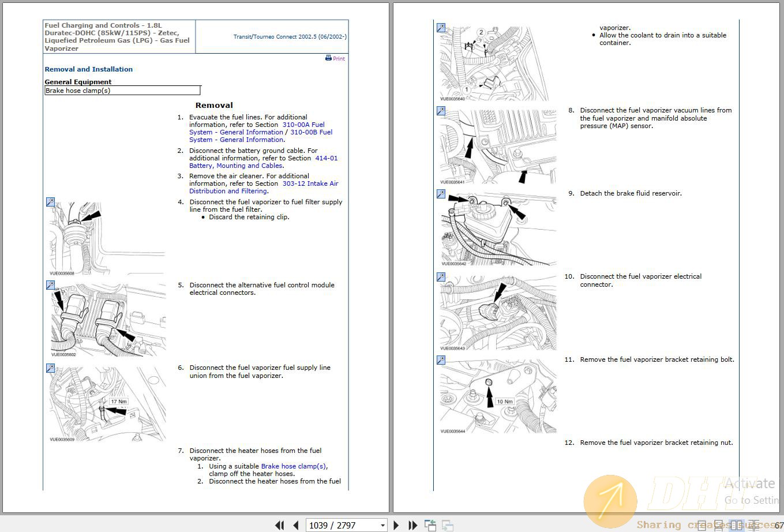The height and width of the screenshot is (532, 784).
Task: Select two-page view icon
Action: (736, 525)
